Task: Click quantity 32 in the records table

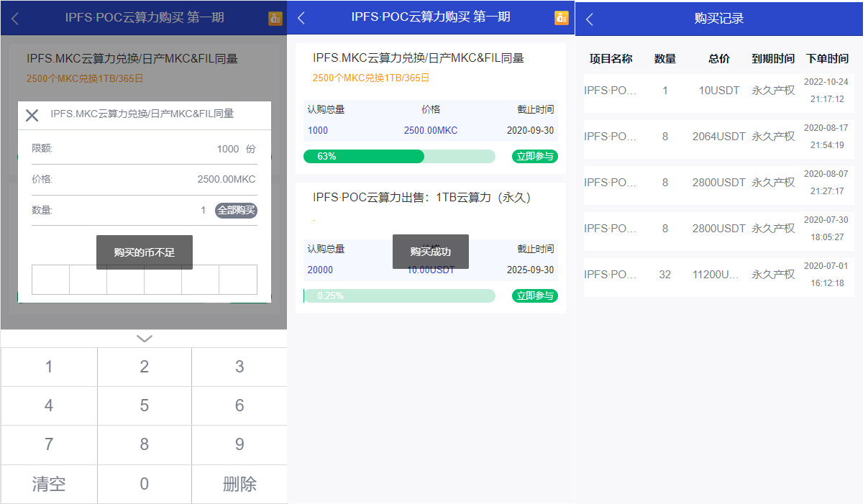Action: point(665,275)
